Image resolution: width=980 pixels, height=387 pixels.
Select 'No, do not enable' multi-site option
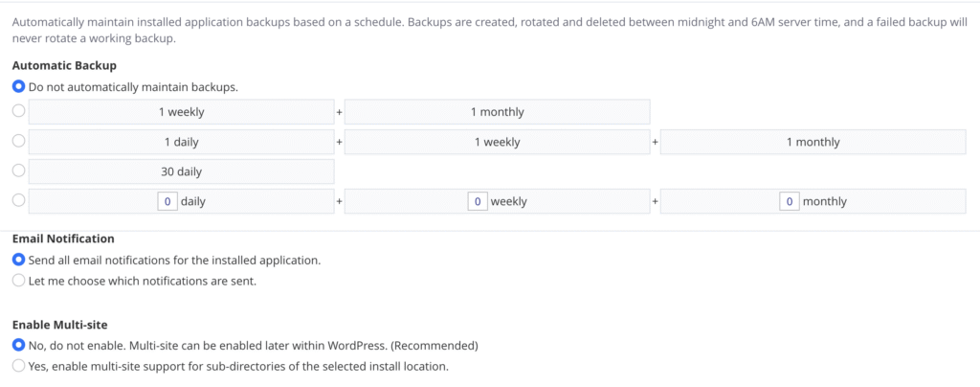pyautogui.click(x=19, y=345)
